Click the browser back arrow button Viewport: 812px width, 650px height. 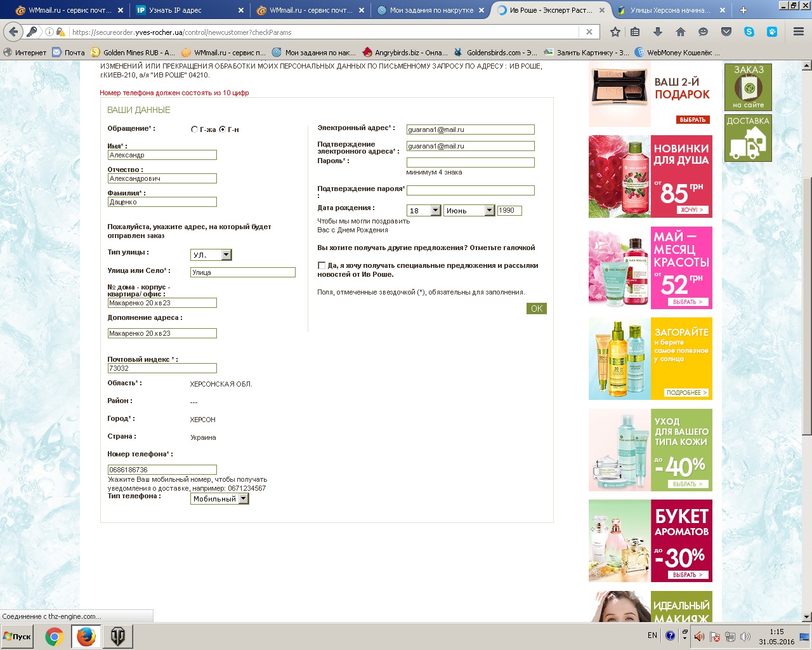pos(12,32)
